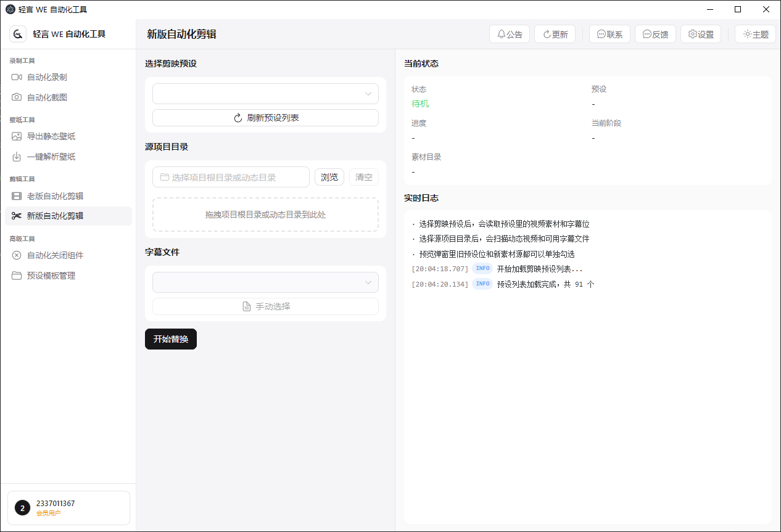Viewport: 781px width, 532px height.
Task: Click the 选择项目根目录或动态目录 input field
Action: pyautogui.click(x=231, y=177)
